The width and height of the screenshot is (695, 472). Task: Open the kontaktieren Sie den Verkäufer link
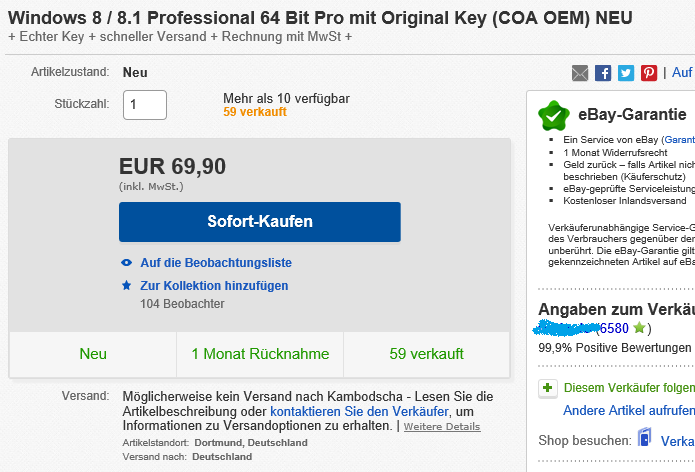click(x=360, y=411)
